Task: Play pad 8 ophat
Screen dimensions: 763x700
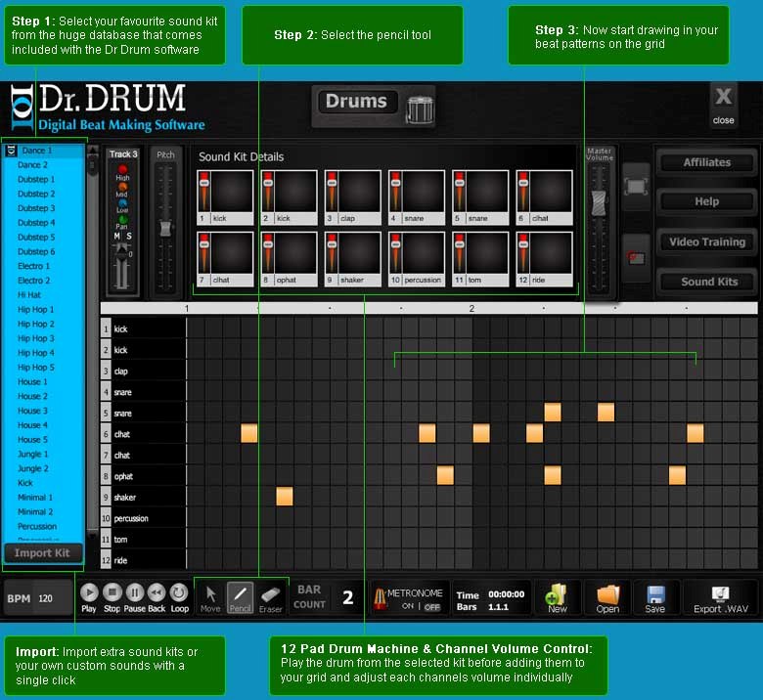Action: [295, 253]
